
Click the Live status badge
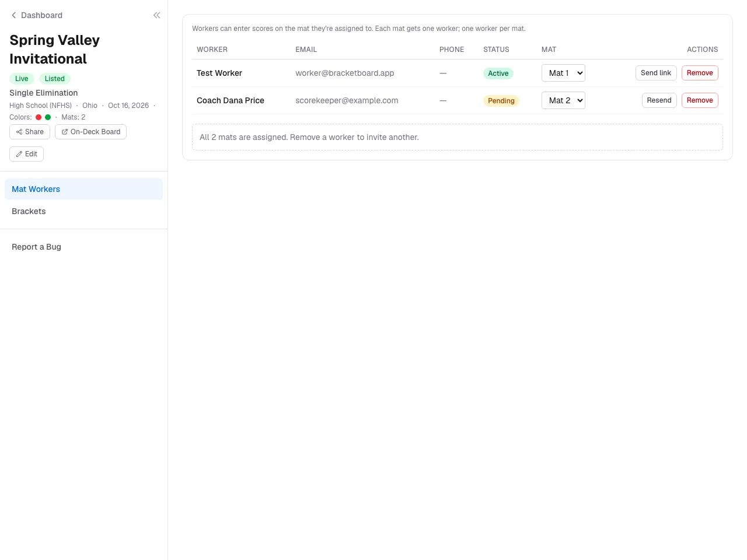(22, 79)
